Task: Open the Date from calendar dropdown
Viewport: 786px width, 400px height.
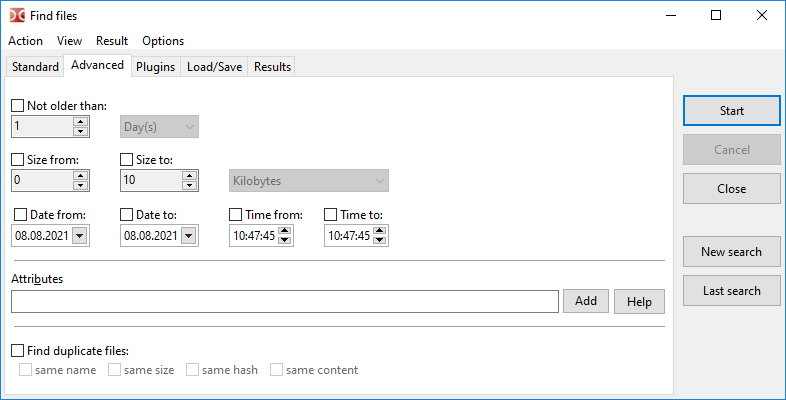Action: pos(80,236)
